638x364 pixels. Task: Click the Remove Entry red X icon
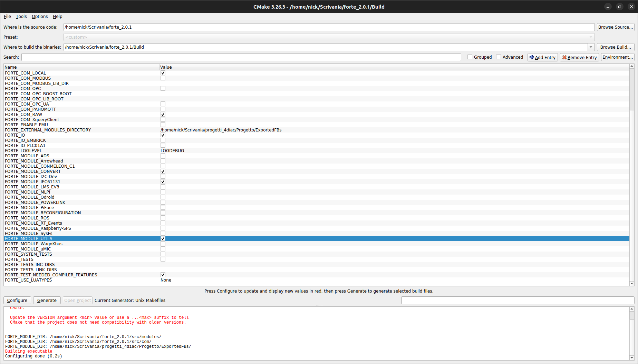click(x=564, y=57)
